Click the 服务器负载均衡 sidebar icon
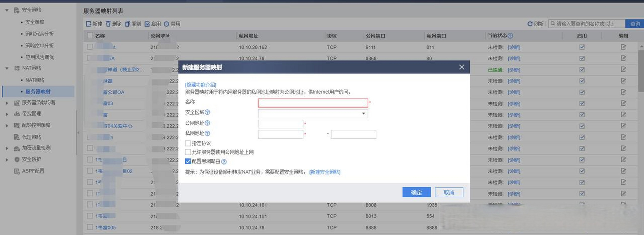The image size is (644, 235). [x=17, y=102]
